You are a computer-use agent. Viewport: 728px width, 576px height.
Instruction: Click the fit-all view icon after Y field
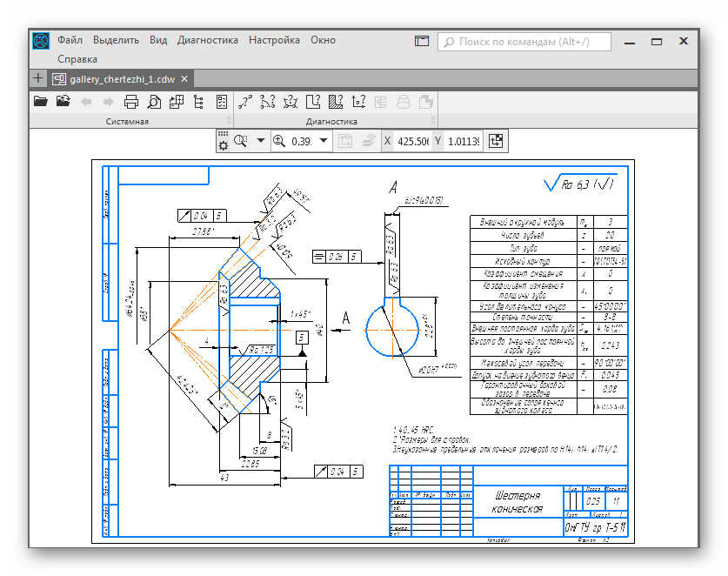[x=497, y=141]
